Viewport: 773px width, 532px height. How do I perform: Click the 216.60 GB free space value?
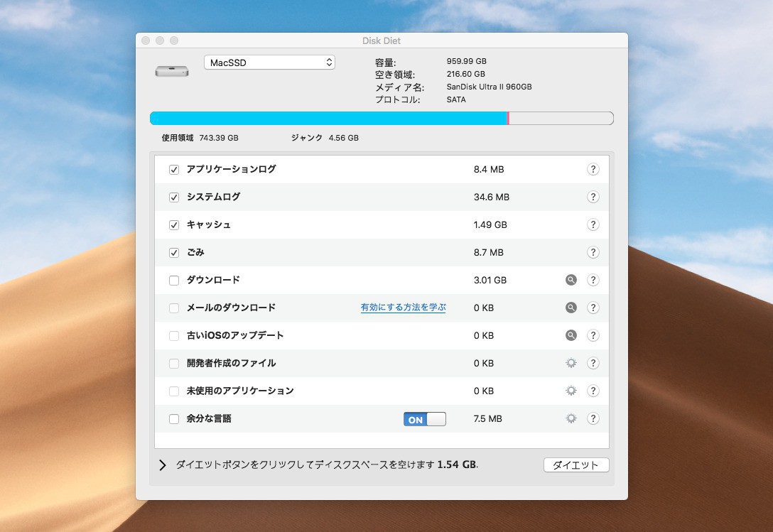point(466,73)
